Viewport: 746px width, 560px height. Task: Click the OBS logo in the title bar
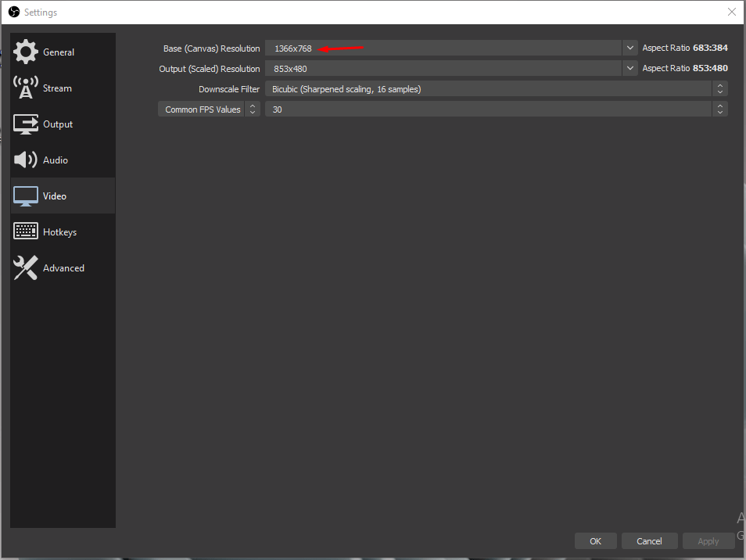(13, 12)
